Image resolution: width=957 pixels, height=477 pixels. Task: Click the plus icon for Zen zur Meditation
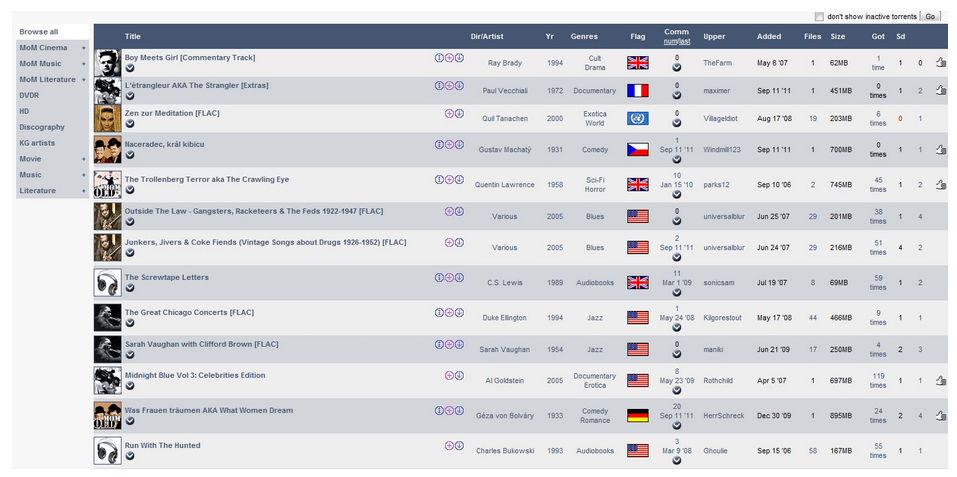(x=449, y=114)
